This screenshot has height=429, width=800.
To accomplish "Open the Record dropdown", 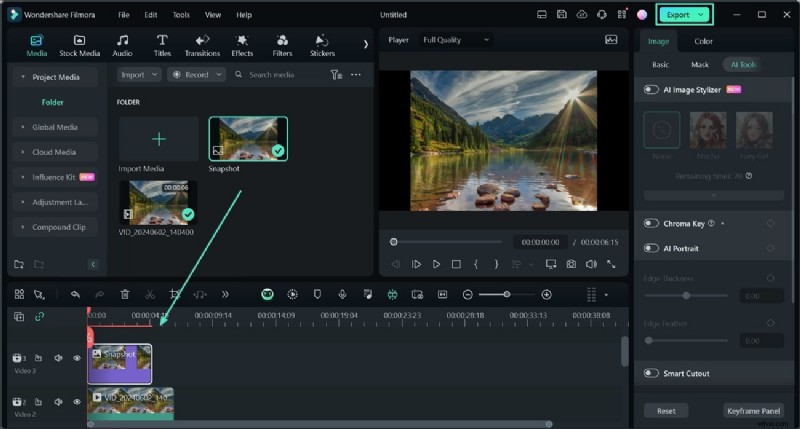I will (196, 75).
